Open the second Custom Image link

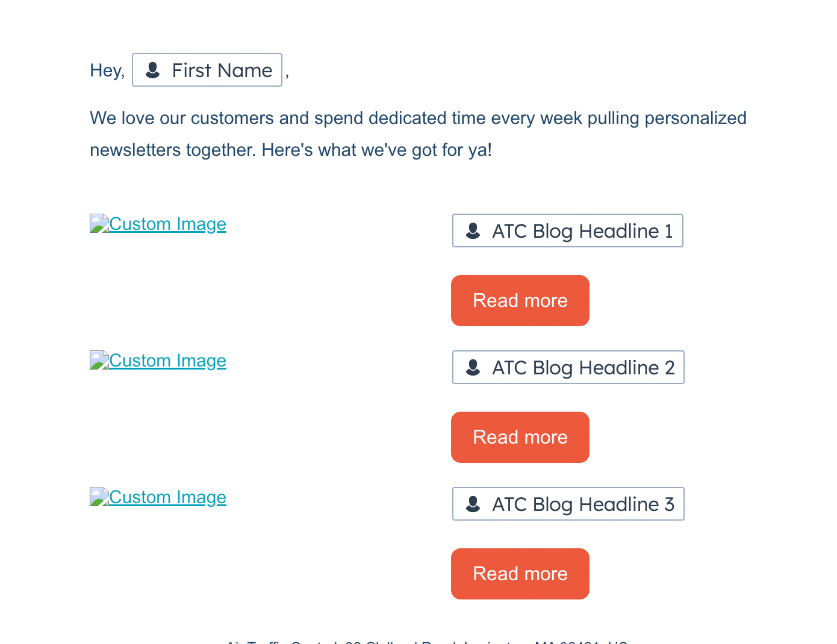coord(167,361)
